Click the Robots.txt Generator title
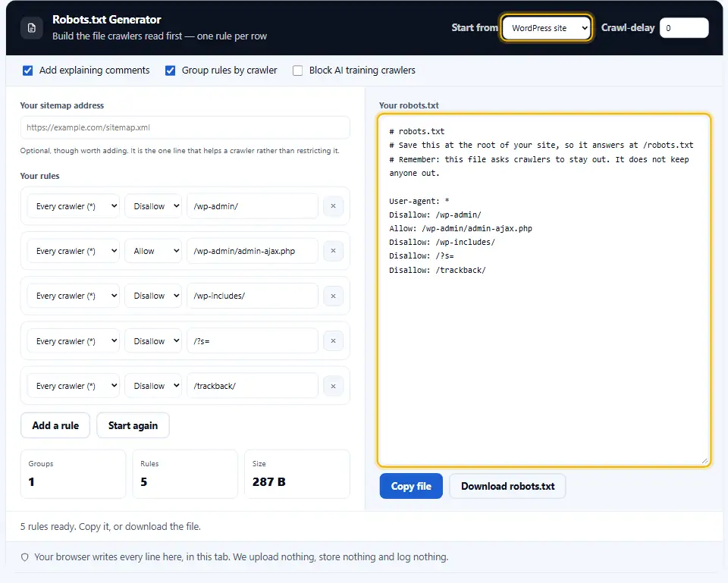The height and width of the screenshot is (583, 728). pyautogui.click(x=107, y=20)
